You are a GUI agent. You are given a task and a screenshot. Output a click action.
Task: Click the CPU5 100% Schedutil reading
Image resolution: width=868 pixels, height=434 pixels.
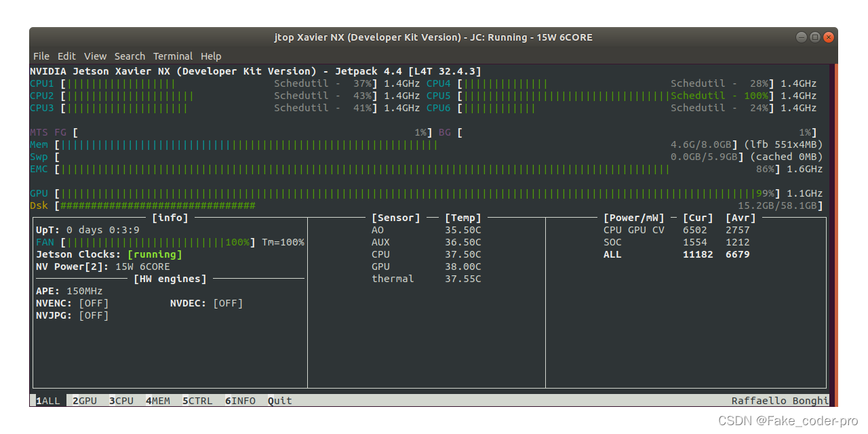(719, 96)
